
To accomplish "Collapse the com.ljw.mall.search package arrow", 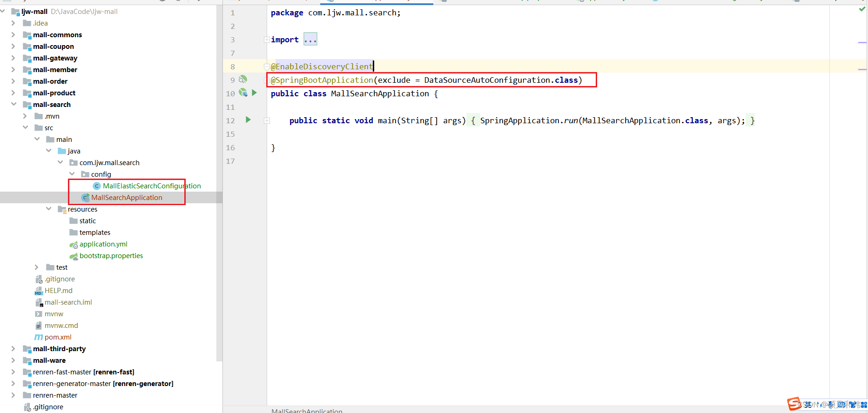I will tap(60, 162).
